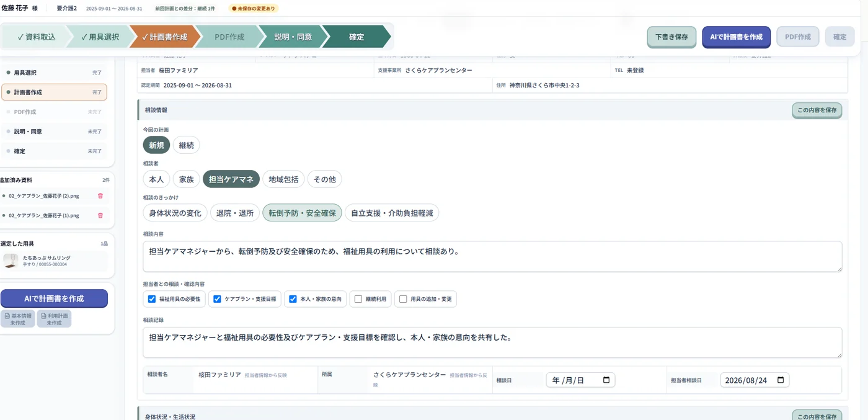868x420 pixels.
Task: Open the 基本情報 未作成 document chip
Action: pos(17,319)
